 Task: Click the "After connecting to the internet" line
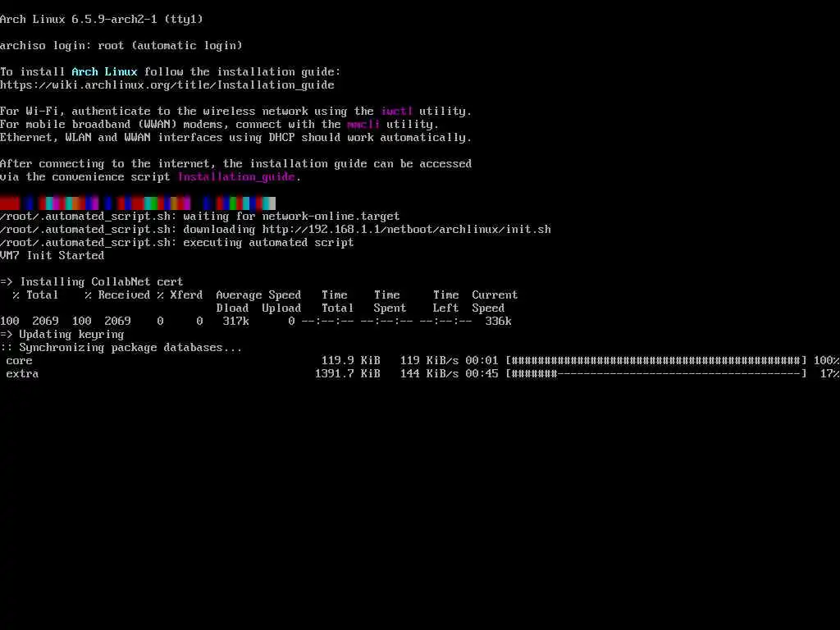pyautogui.click(x=235, y=164)
